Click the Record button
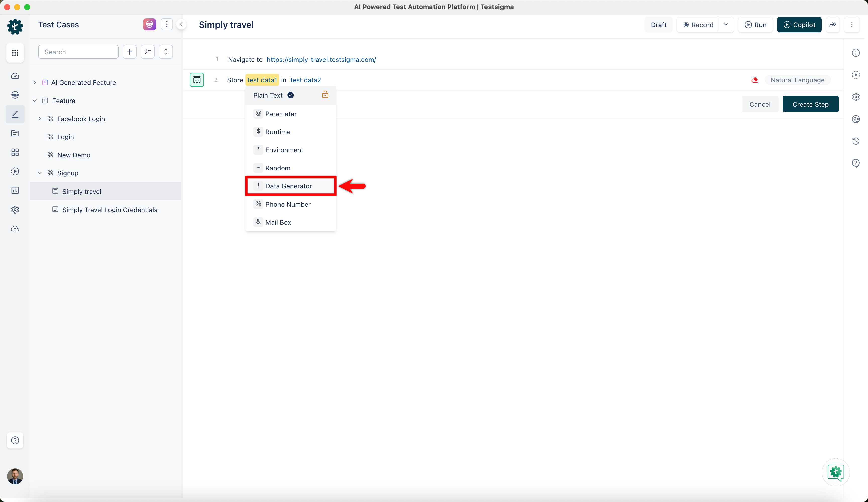 698,25
